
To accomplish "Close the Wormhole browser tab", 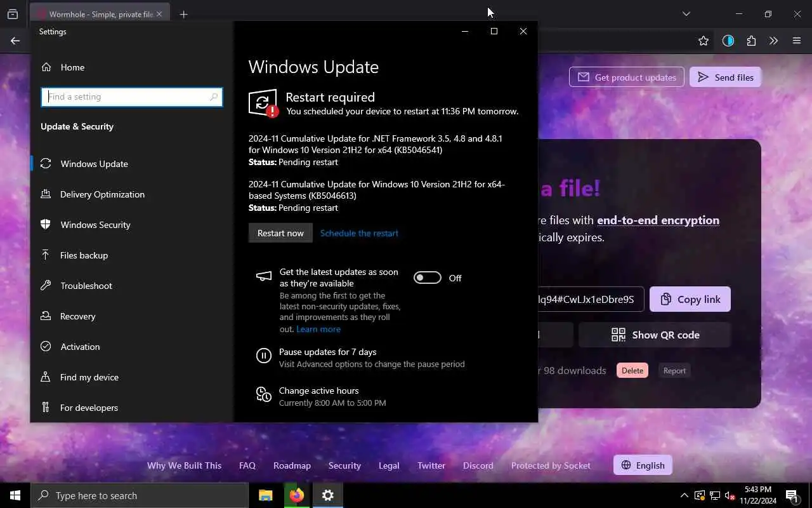I will (x=159, y=14).
